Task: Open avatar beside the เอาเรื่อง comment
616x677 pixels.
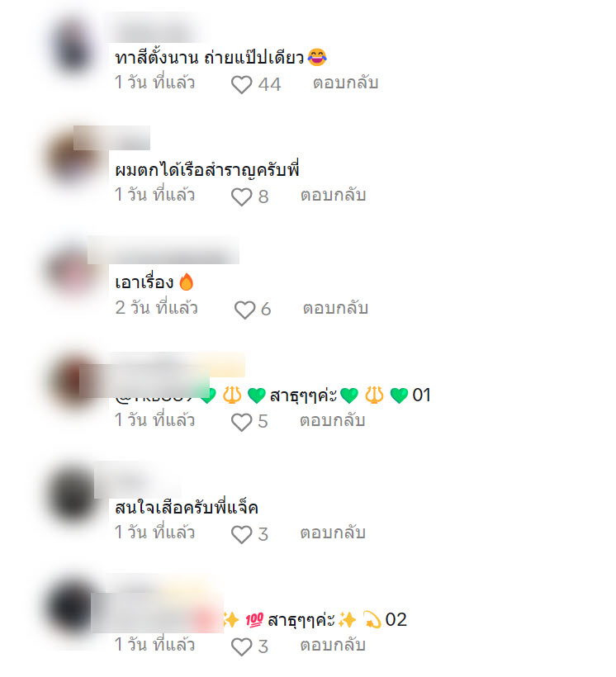Action: (73, 270)
